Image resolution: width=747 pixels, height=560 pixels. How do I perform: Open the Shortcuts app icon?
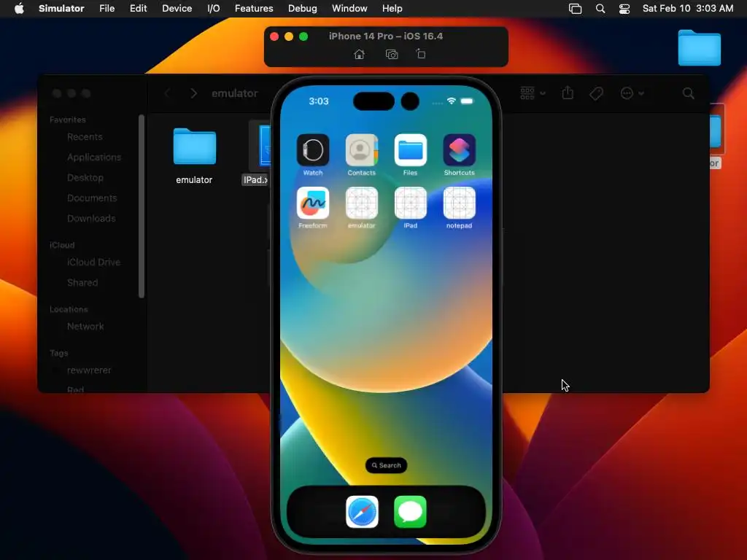tap(460, 150)
